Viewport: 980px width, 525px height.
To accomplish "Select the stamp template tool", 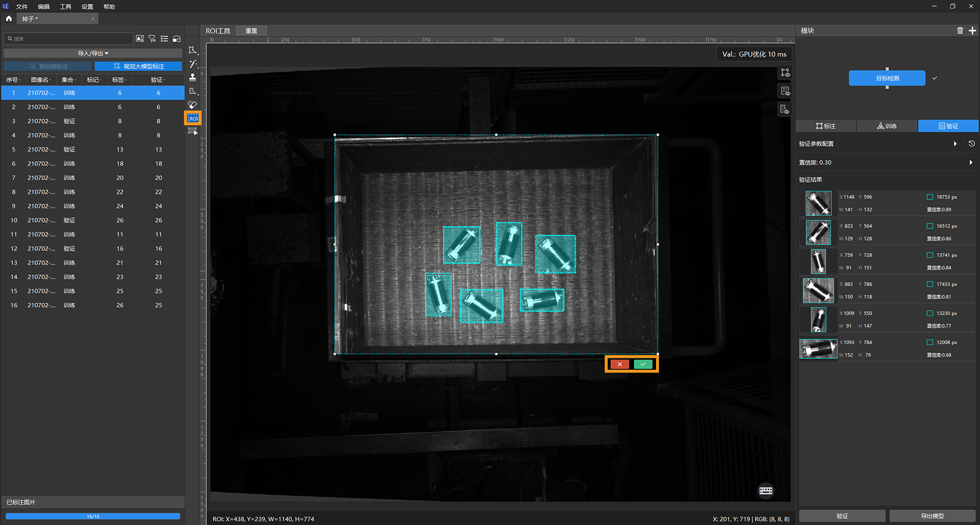I will point(192,77).
